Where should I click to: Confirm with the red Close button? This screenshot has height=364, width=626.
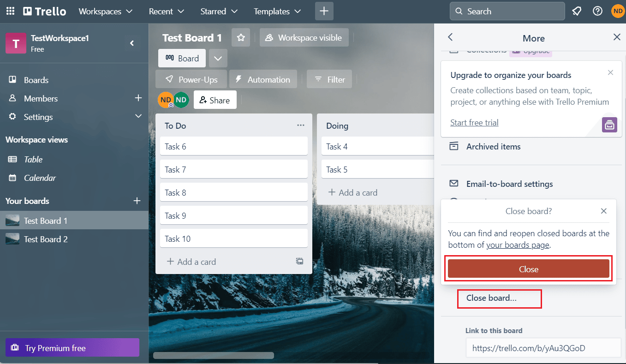529,269
